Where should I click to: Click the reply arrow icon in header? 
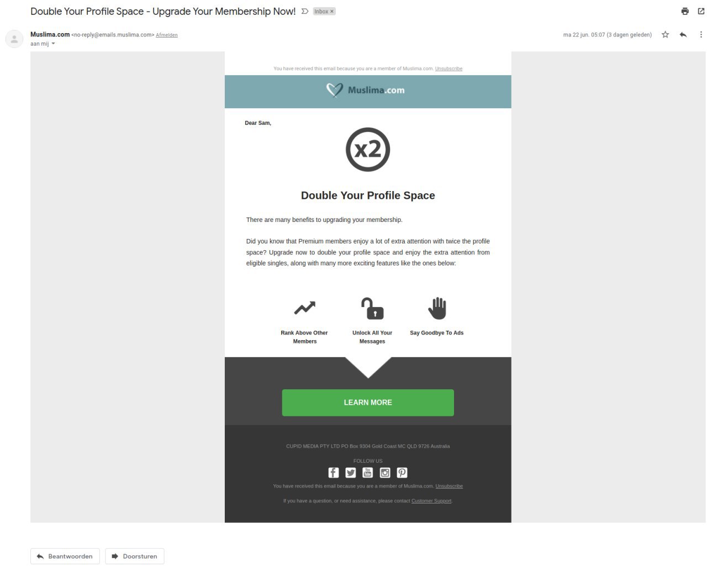point(683,34)
